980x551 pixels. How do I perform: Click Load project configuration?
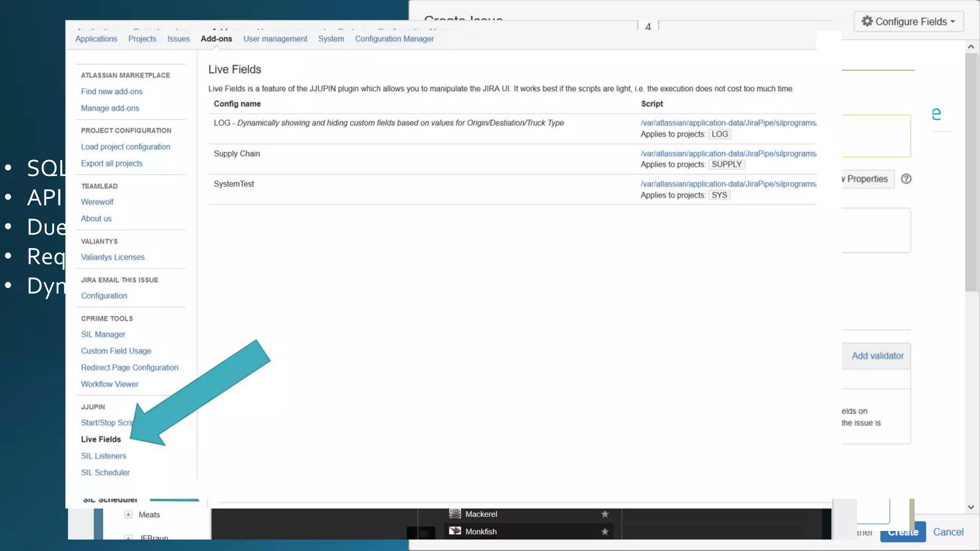[x=125, y=147]
